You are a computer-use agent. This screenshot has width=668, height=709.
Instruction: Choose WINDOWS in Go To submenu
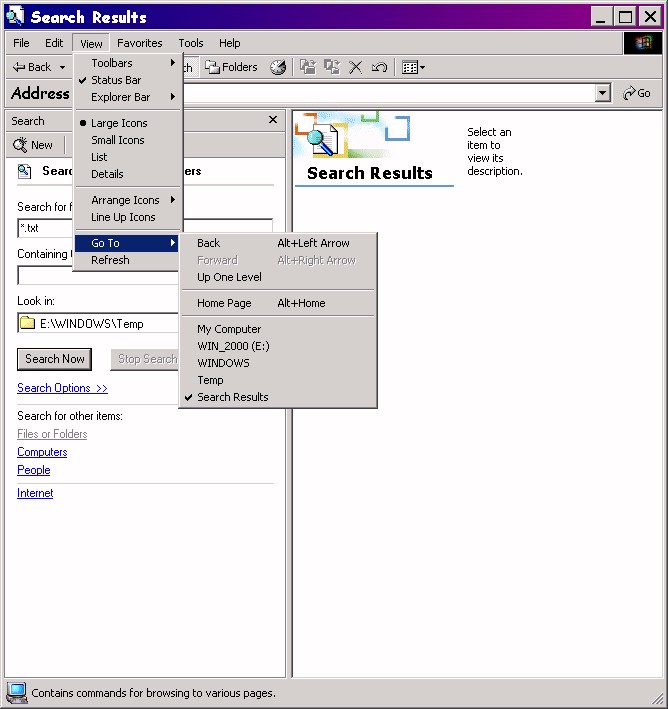coord(278,363)
